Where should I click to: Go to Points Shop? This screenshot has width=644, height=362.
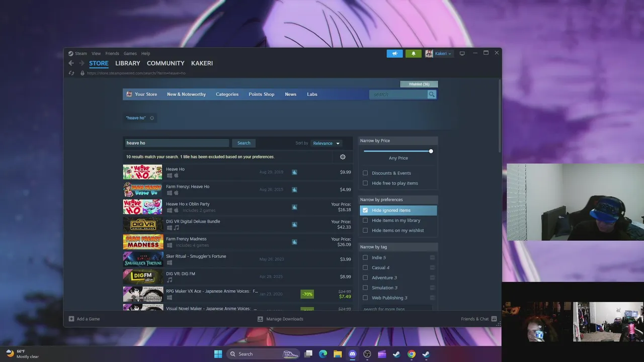tap(262, 95)
